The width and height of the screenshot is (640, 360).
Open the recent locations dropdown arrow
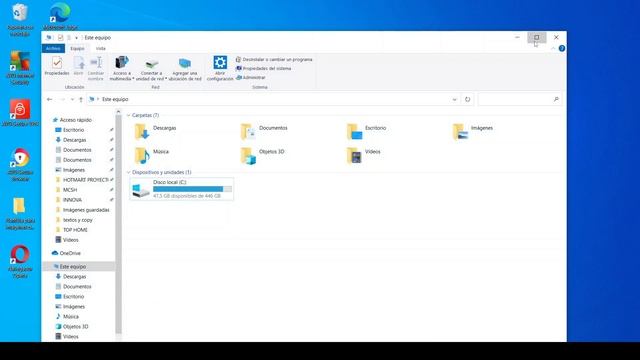(x=72, y=99)
